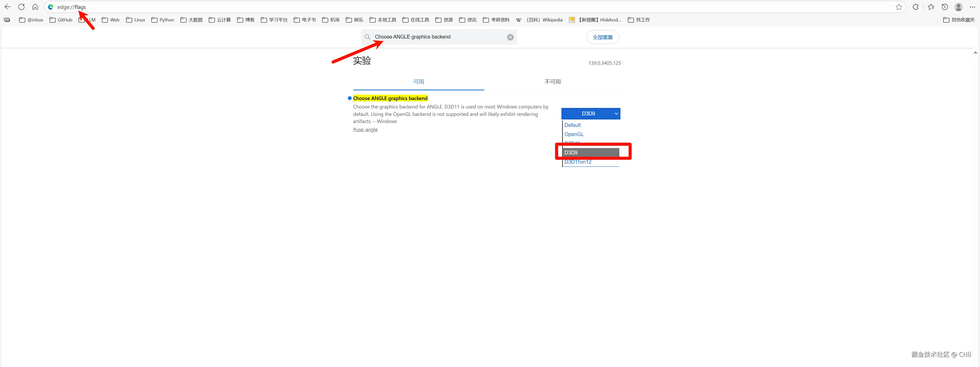Screen dimensions: 980x367
Task: Open the Favorites list icon
Action: point(930,7)
